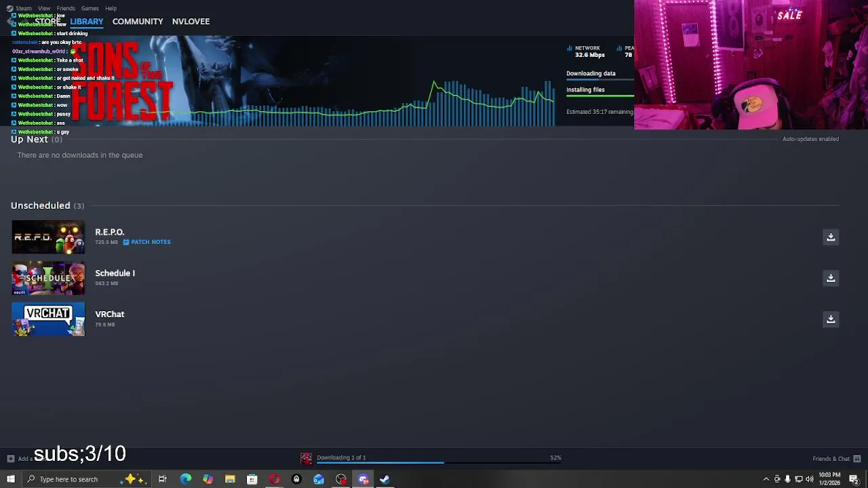Open Microsoft Edge from taskbar

(x=185, y=479)
